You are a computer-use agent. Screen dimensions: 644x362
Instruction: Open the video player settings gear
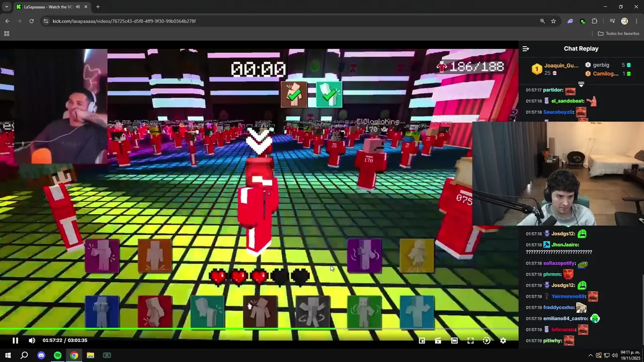click(x=503, y=340)
